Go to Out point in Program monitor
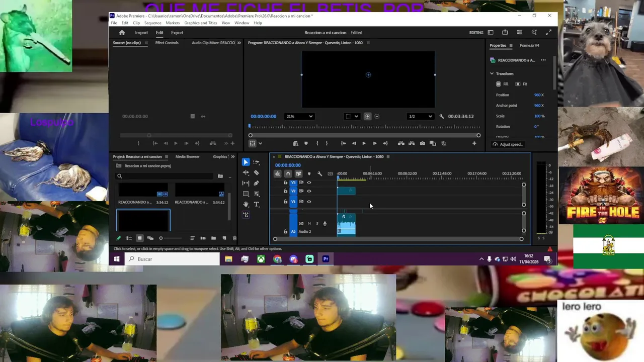Image resolution: width=644 pixels, height=362 pixels. pos(385,143)
